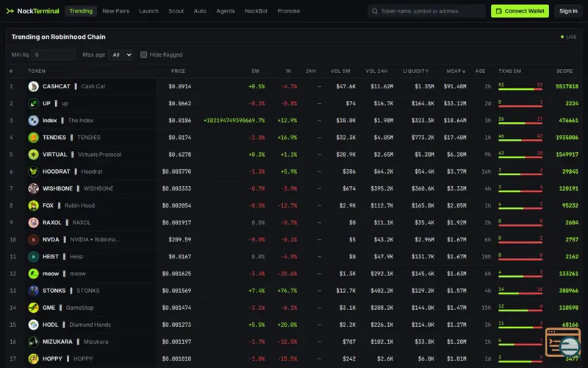Screen dimensions: 588x368
Task: Sort by the VOL 24H column header
Action: coord(376,71)
